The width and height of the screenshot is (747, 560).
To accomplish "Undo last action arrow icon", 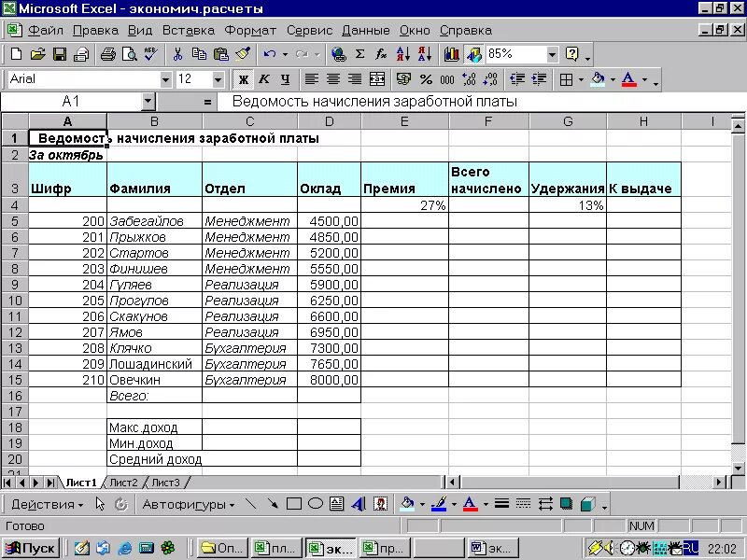I will coord(270,54).
